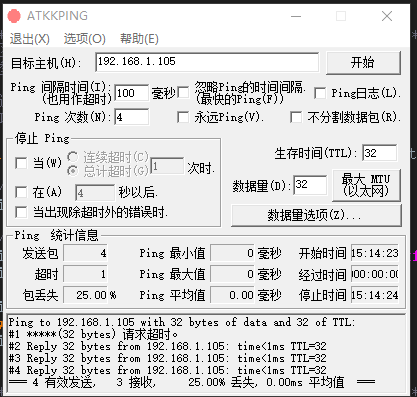Click the Ping 最小值 value field
The height and width of the screenshot is (397, 417).
point(233,253)
